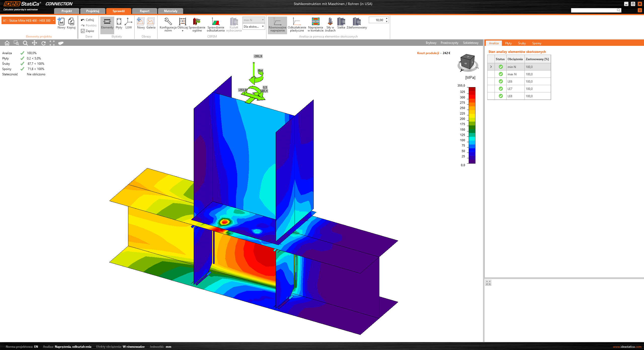The width and height of the screenshot is (644, 350).
Task: Select Sprawdzenie ogólne view
Action: pos(197,25)
